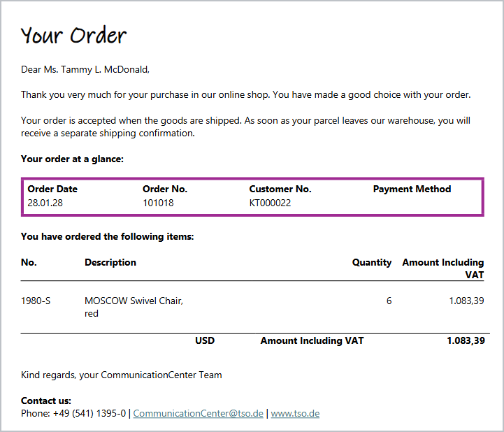Click the Order No. label
504x432 pixels.
point(165,189)
